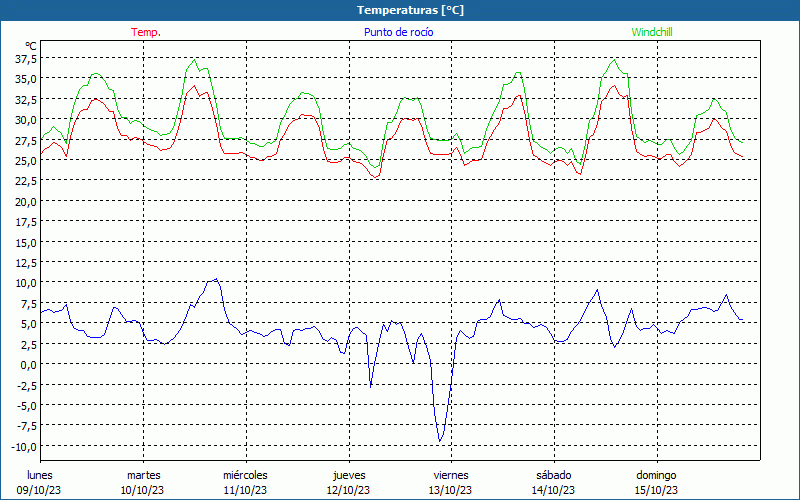
Task: Click the 25,0 y-axis value
Action: [25, 161]
